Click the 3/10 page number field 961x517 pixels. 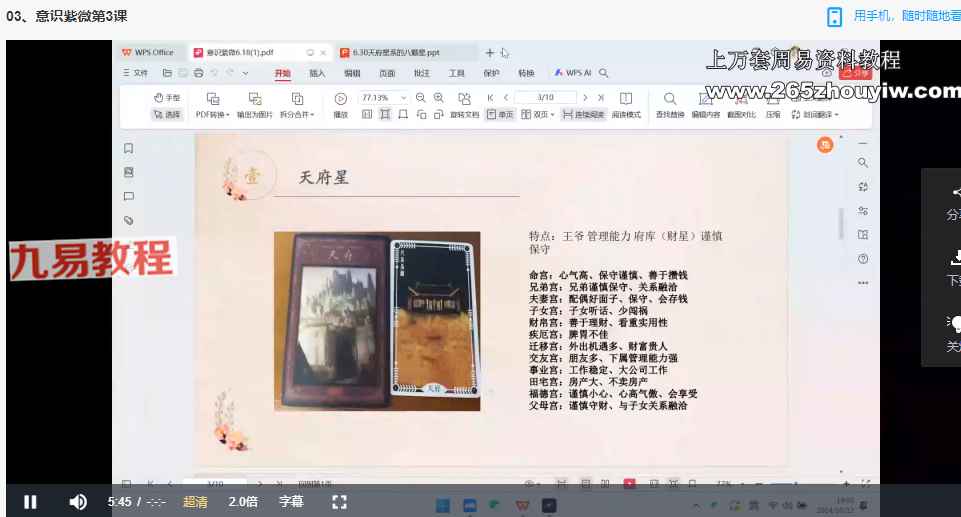pos(546,98)
